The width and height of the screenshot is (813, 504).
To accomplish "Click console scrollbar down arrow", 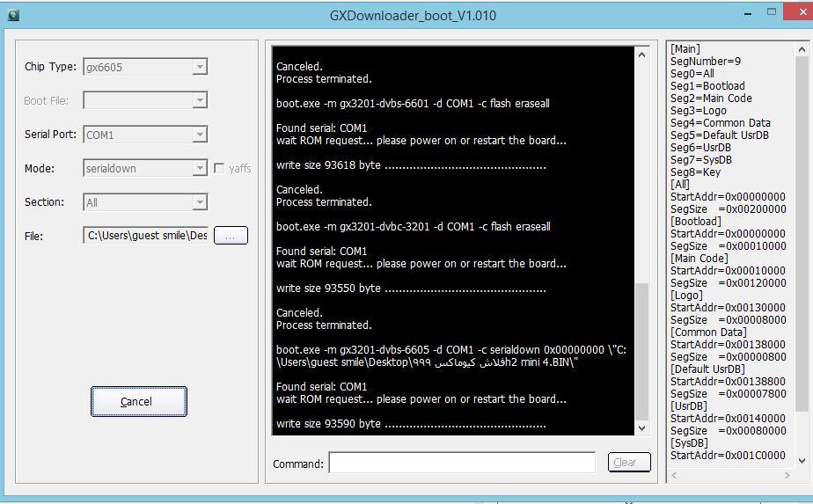I will coord(642,427).
